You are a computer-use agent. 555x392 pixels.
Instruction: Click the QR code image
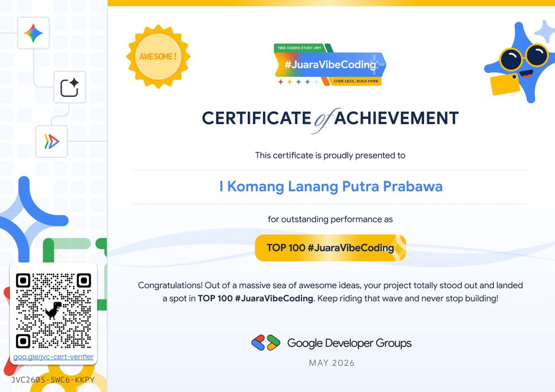pyautogui.click(x=54, y=311)
